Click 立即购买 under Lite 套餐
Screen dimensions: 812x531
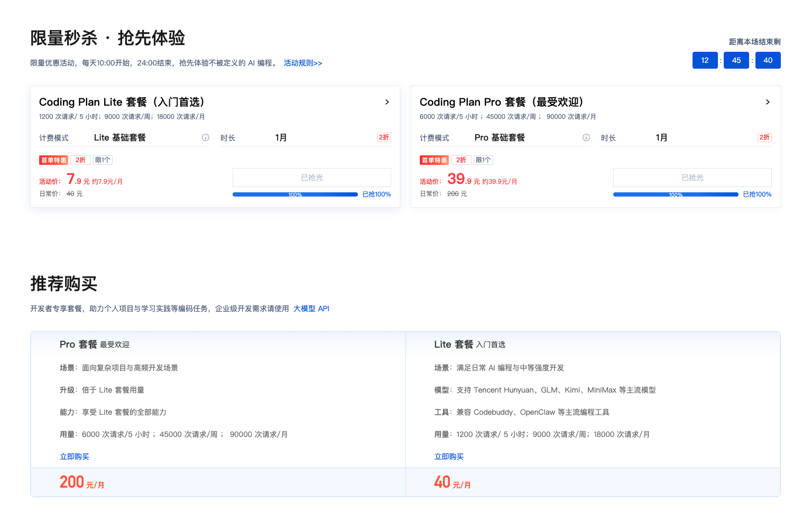tap(449, 457)
